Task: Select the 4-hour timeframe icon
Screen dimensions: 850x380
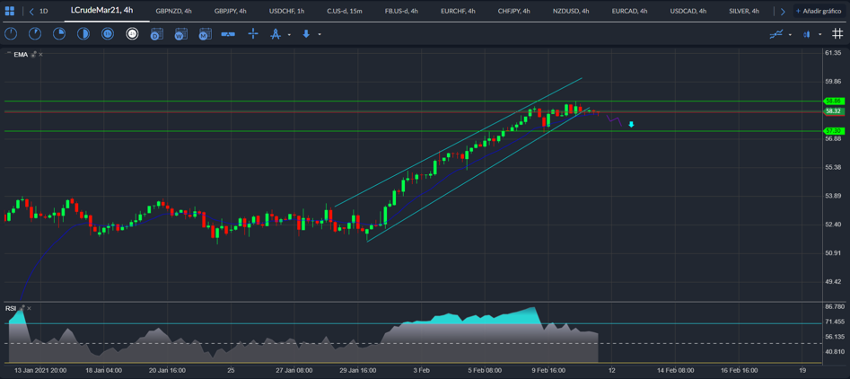Action: pos(132,34)
